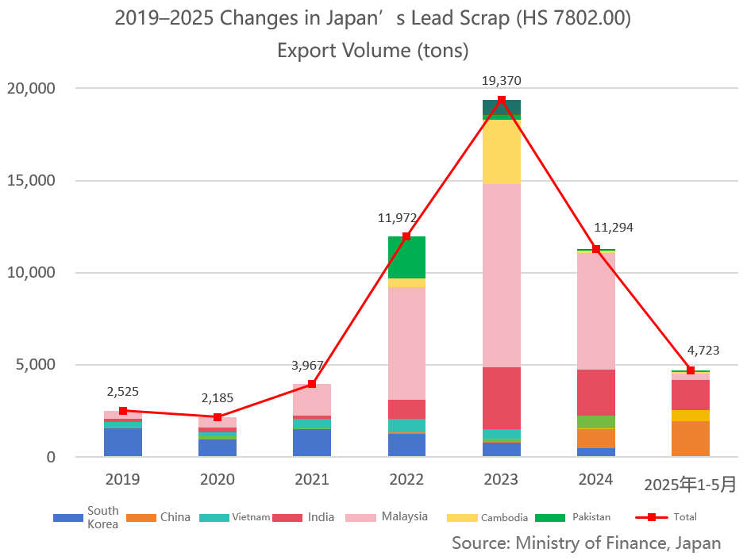
Task: Select the 'South Korea' legend label
Action: (103, 517)
